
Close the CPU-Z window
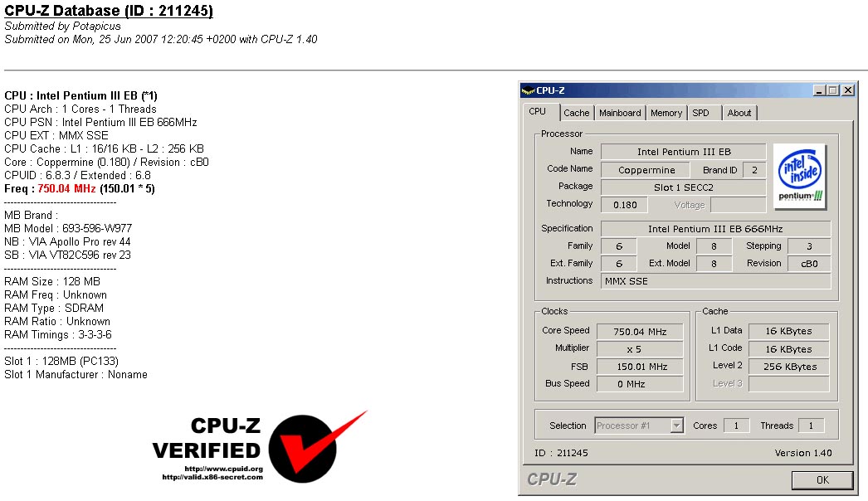coord(847,90)
